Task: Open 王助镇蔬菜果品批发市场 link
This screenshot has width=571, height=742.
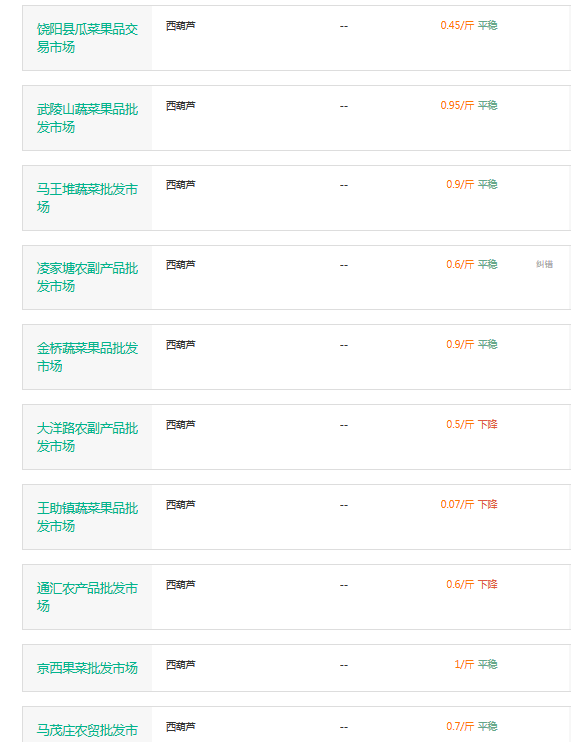Action: 88,517
